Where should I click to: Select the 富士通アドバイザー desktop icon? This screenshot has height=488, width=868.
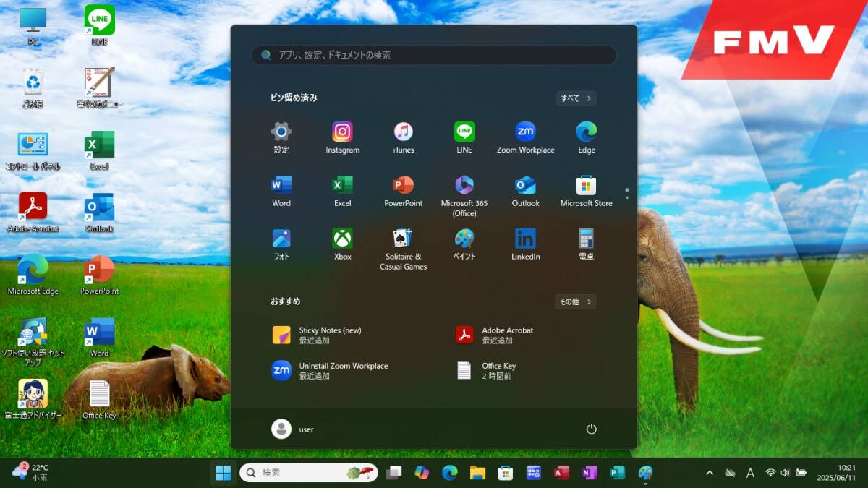pos(33,399)
